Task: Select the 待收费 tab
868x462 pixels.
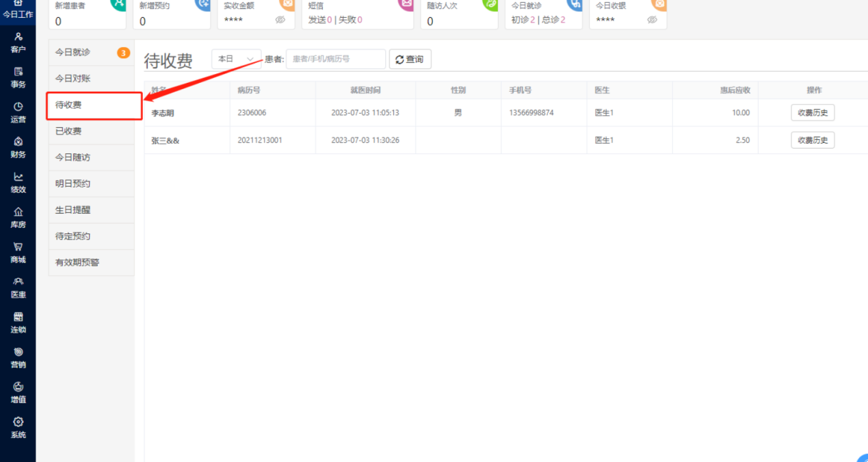Action: [94, 105]
